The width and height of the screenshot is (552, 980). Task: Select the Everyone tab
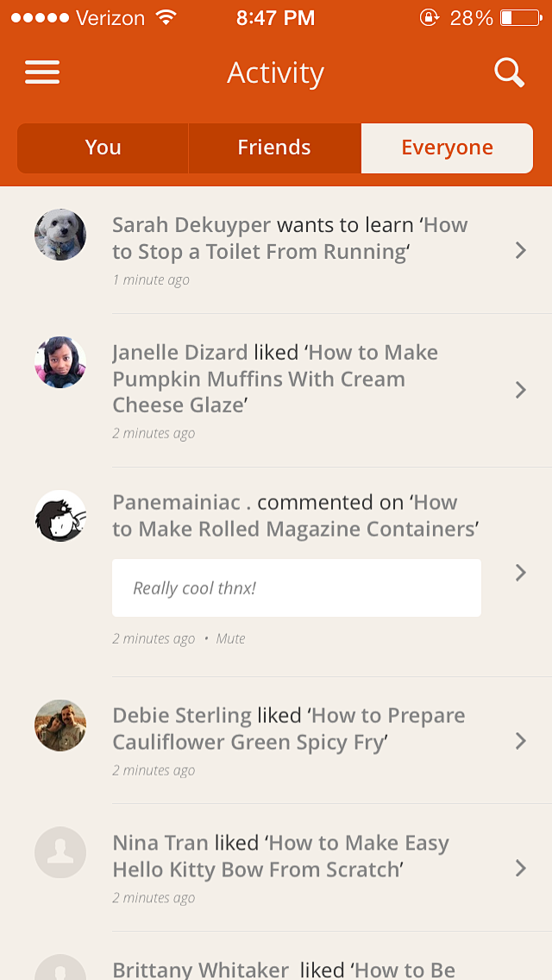coord(447,148)
